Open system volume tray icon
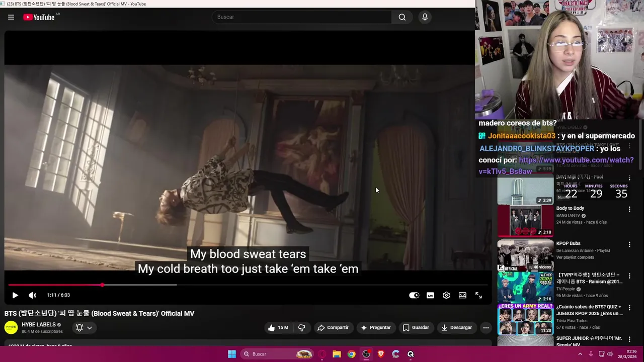644x362 pixels. (610, 354)
